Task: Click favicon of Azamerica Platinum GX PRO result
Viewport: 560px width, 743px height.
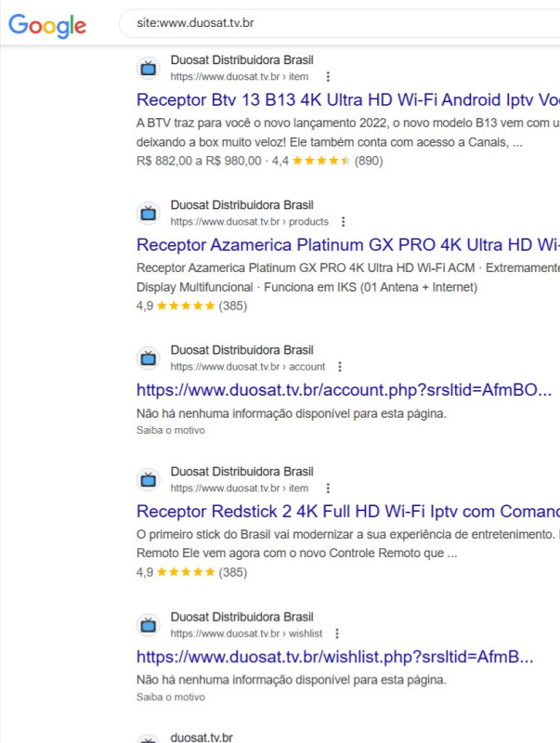Action: pyautogui.click(x=149, y=214)
